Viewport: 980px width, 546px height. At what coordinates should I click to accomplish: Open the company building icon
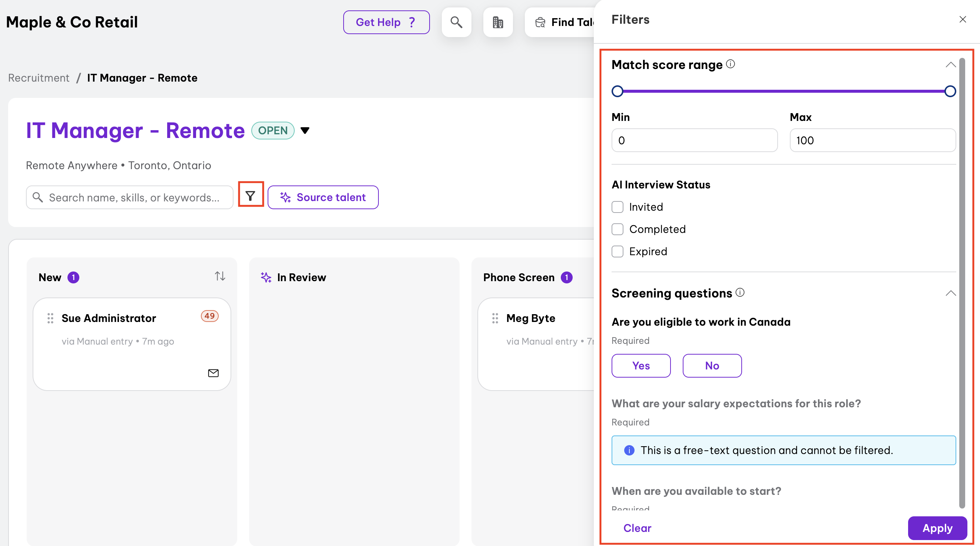click(x=498, y=22)
